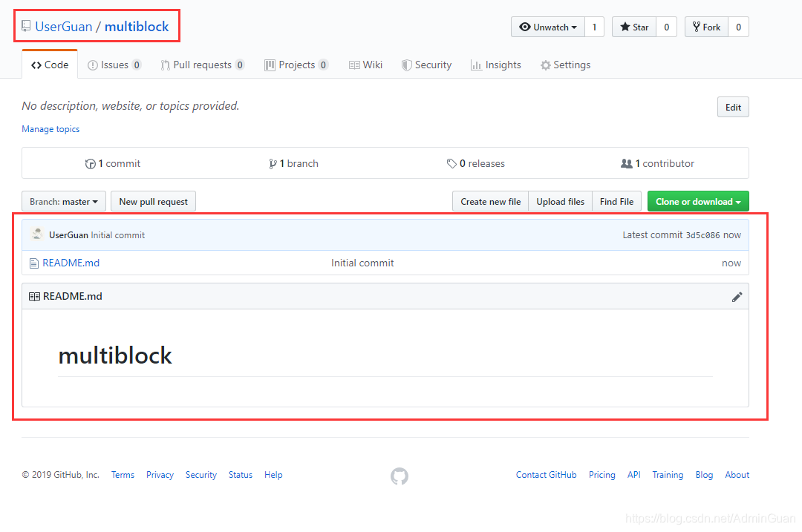Click the book icon in README.md header

[34, 296]
